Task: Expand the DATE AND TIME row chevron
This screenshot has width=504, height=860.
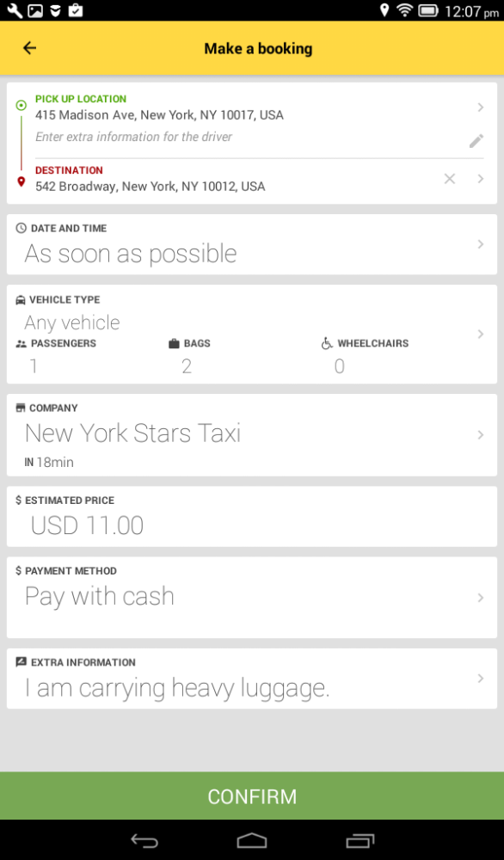Action: [481, 245]
